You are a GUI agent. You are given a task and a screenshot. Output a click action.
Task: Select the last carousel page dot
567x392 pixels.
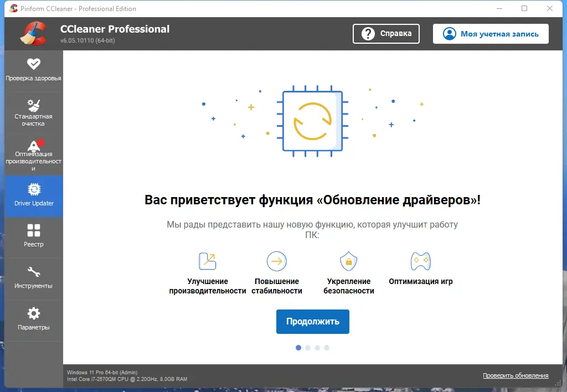(327, 348)
